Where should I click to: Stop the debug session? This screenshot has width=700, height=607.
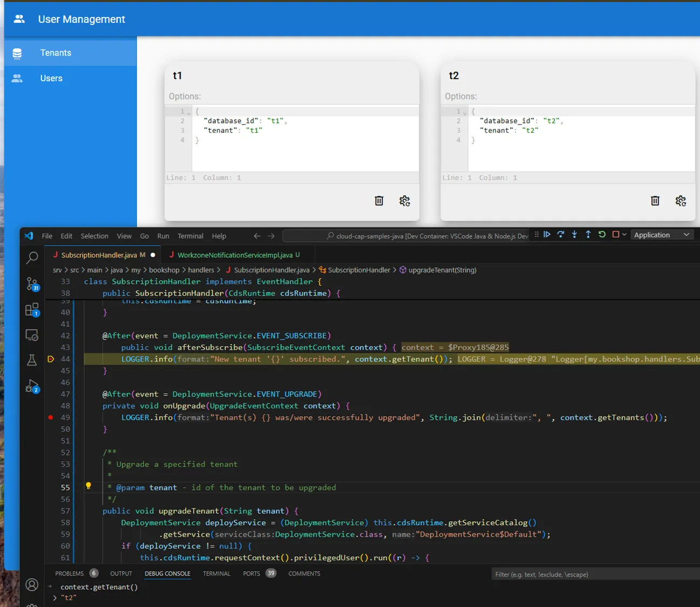click(615, 235)
